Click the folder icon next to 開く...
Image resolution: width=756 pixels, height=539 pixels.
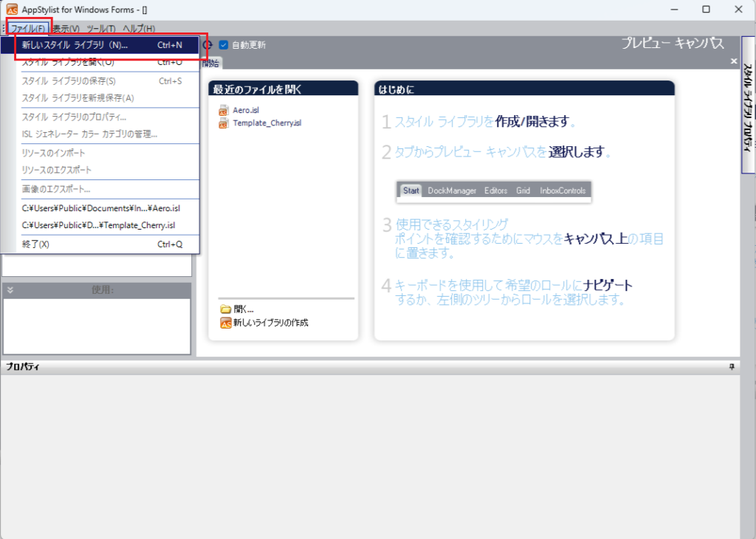pos(225,309)
